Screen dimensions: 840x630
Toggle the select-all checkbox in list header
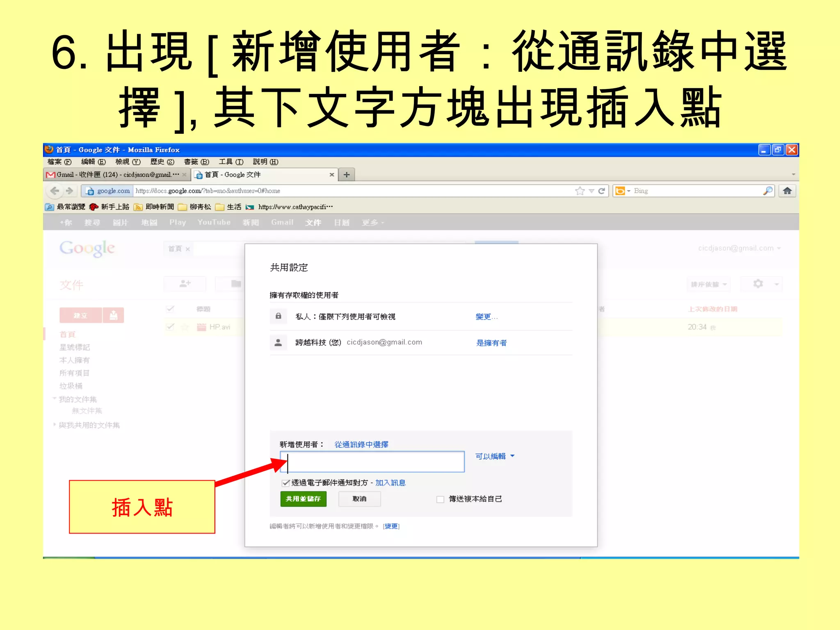coord(170,309)
